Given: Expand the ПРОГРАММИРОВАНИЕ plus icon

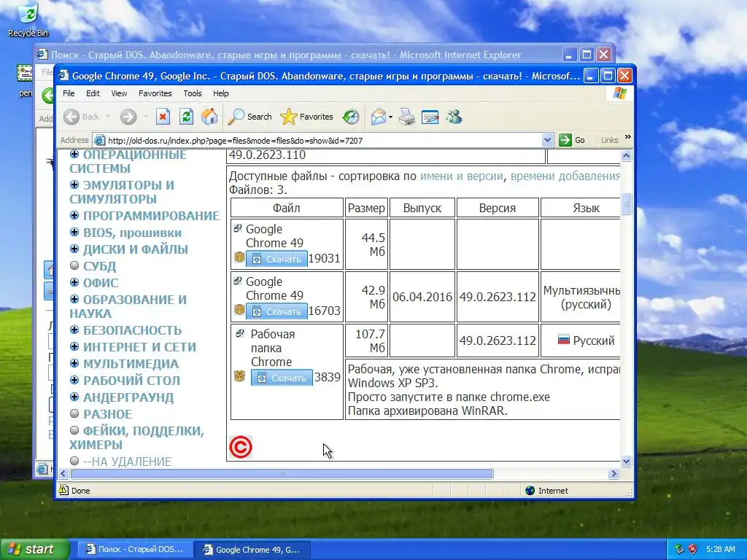Looking at the screenshot, I should [74, 215].
